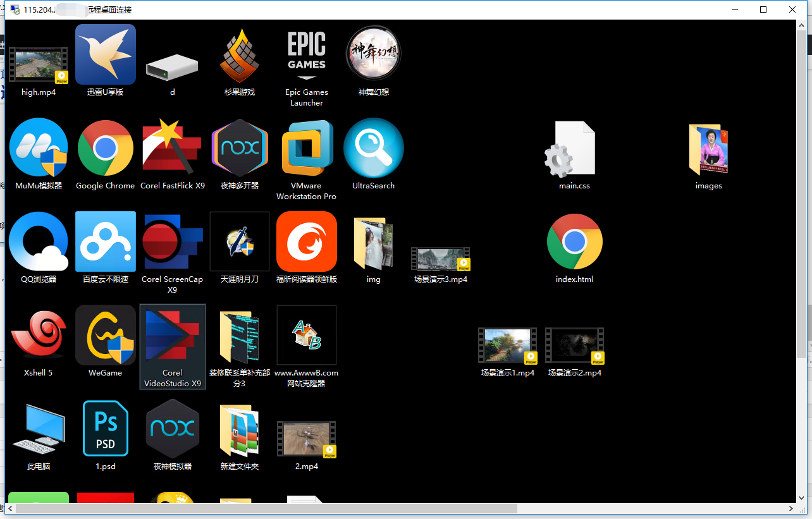Image resolution: width=812 pixels, height=519 pixels.
Task: Open Google Chrome desktop shortcut
Action: coord(106,148)
